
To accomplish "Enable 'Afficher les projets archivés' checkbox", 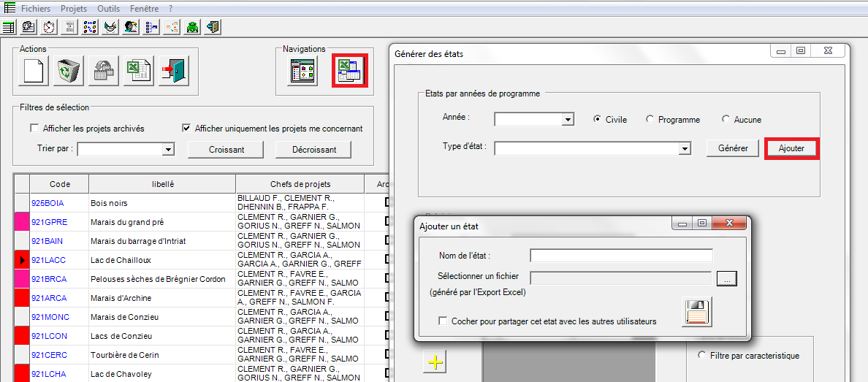I will (34, 129).
